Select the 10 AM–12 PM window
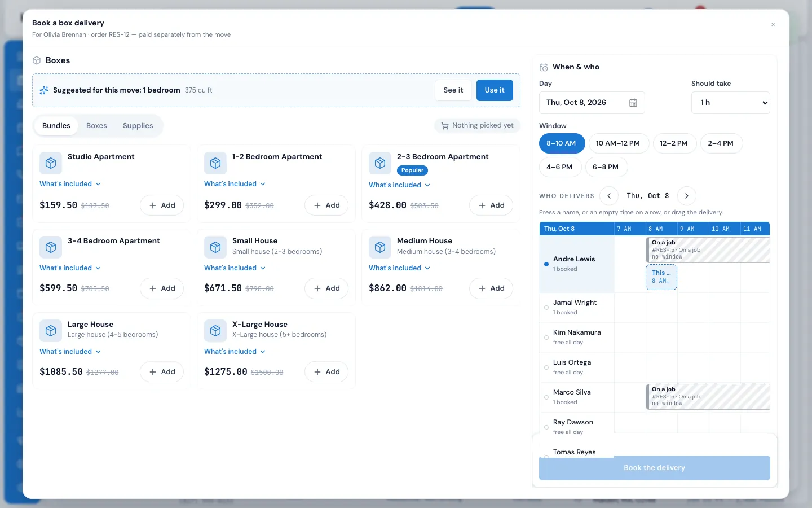Viewport: 812px width, 508px height. coord(618,143)
